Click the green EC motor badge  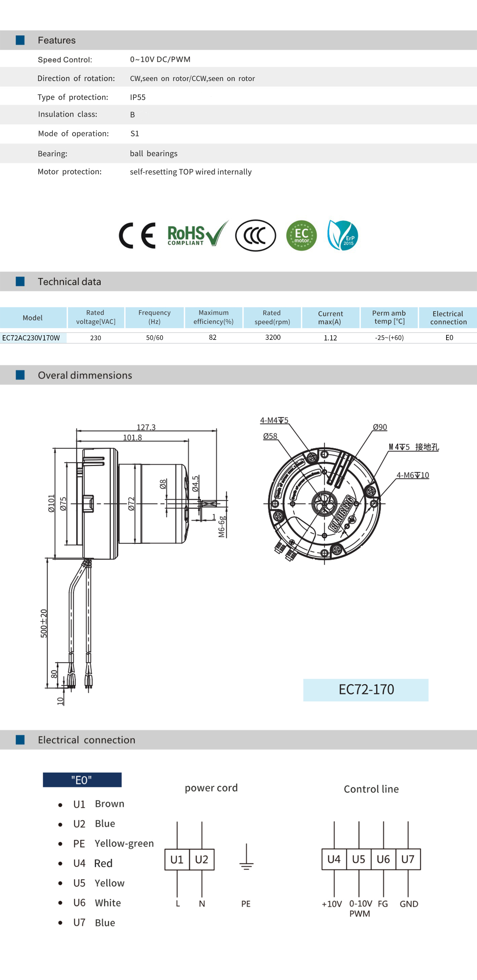(x=301, y=235)
